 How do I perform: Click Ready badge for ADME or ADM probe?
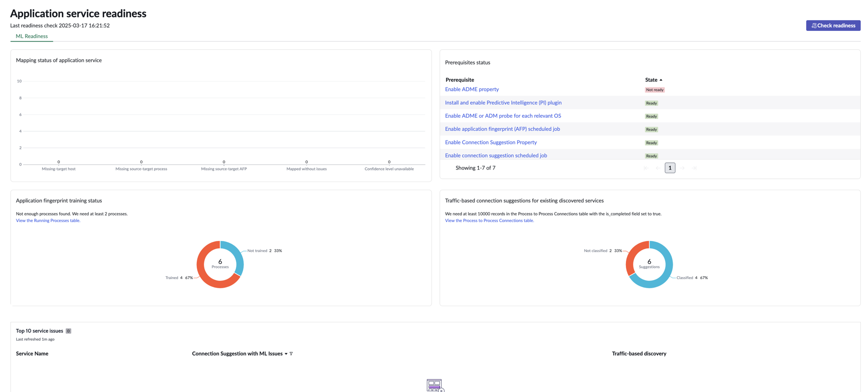pyautogui.click(x=651, y=116)
